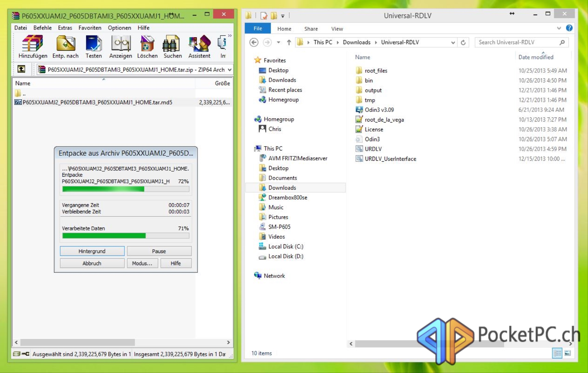This screenshot has height=373, width=588.
Task: Click the Pause button in extraction dialog
Action: [159, 251]
